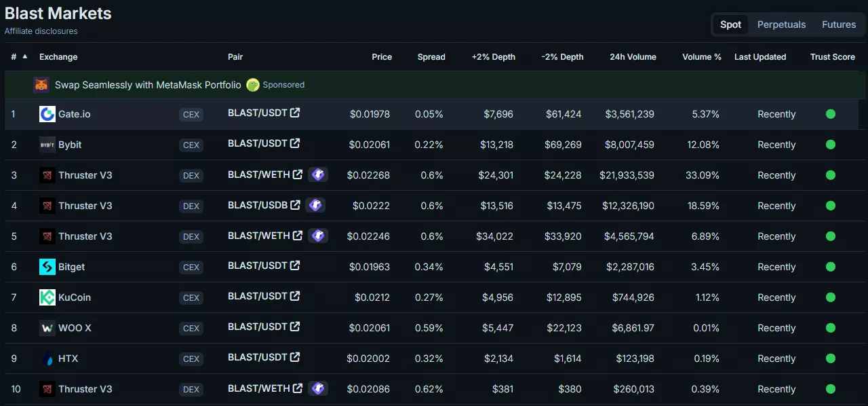
Task: Click the Bitget exchange logo
Action: 46,267
